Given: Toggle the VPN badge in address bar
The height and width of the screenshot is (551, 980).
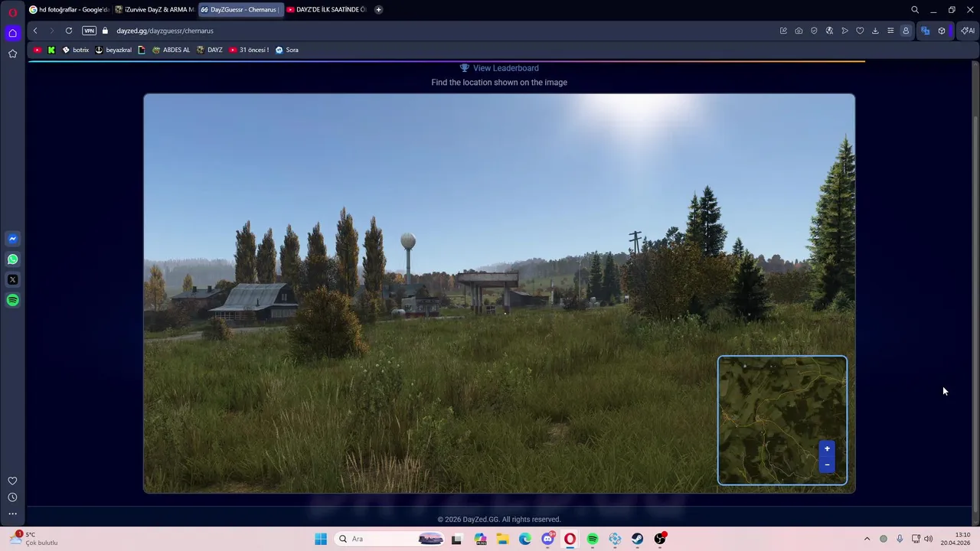Looking at the screenshot, I should pyautogui.click(x=89, y=31).
